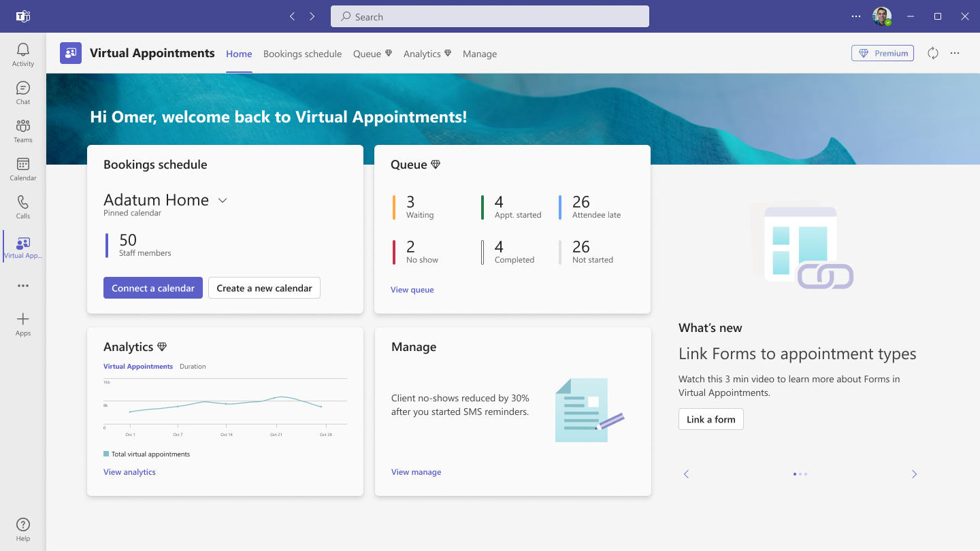Image resolution: width=980 pixels, height=551 pixels.
Task: Click the Search bar
Action: (489, 16)
